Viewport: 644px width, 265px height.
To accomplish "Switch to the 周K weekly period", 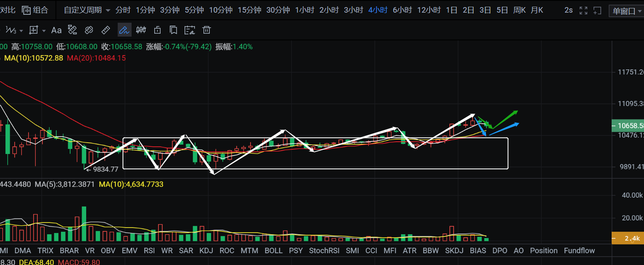I will 519,10.
